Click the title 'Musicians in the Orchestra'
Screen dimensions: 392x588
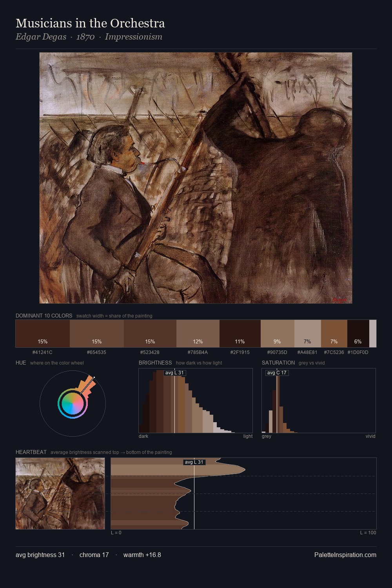[x=90, y=23]
